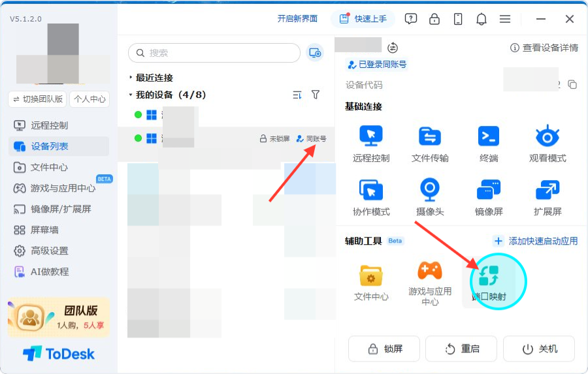The height and width of the screenshot is (374, 588).
Task: Open the device filter funnel
Action: pos(316,95)
